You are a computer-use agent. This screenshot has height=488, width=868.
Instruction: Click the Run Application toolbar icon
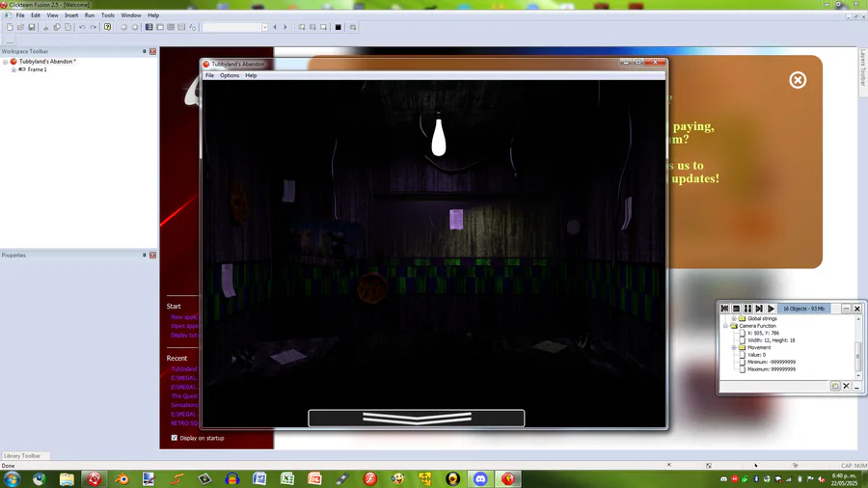[312, 27]
